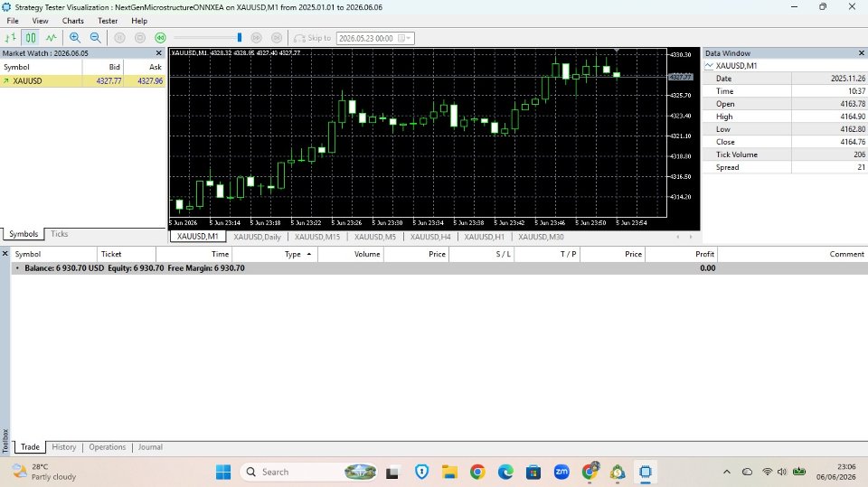Open Windows Start menu
The image size is (868, 487).
pos(223,472)
